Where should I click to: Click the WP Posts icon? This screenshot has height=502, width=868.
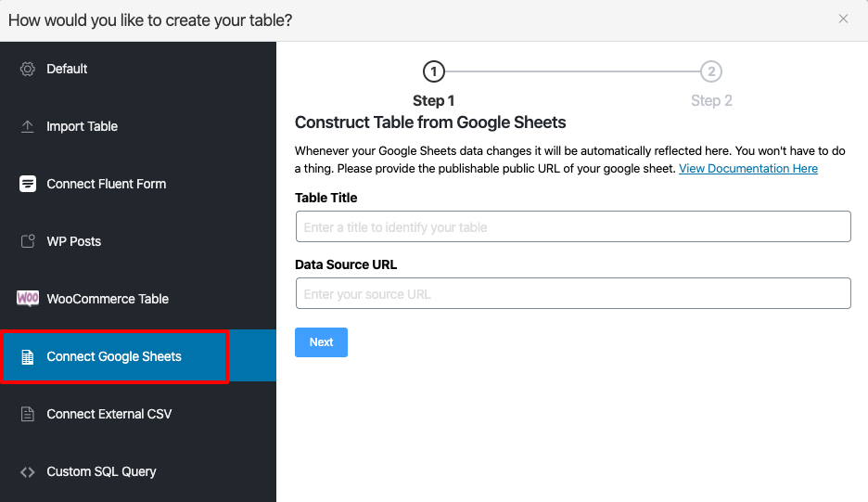(28, 241)
